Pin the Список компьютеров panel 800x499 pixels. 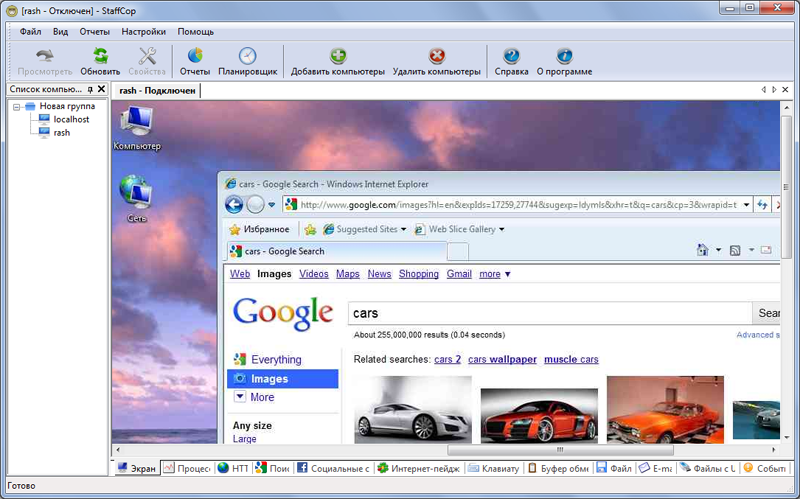click(90, 89)
